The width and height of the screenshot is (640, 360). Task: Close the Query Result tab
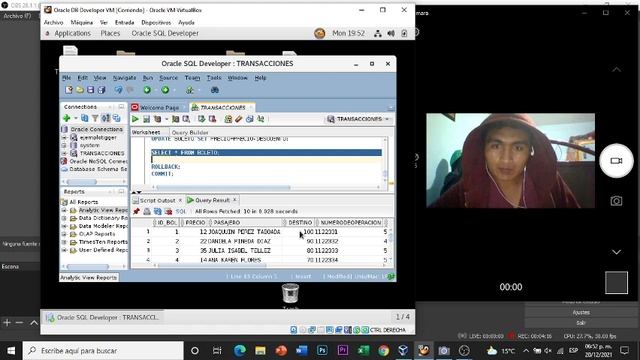(x=235, y=200)
